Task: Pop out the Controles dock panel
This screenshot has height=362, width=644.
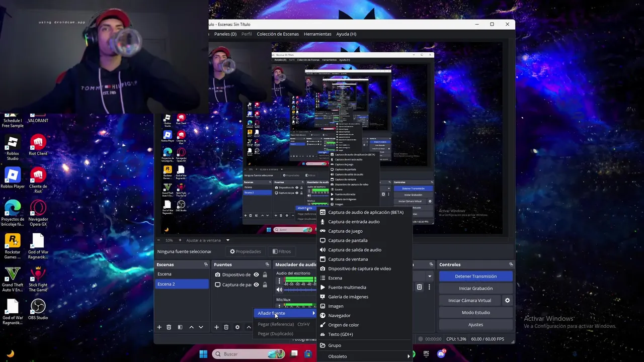Action: (511, 264)
